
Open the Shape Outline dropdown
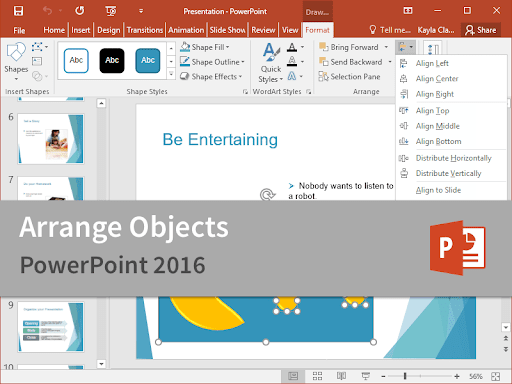212,62
